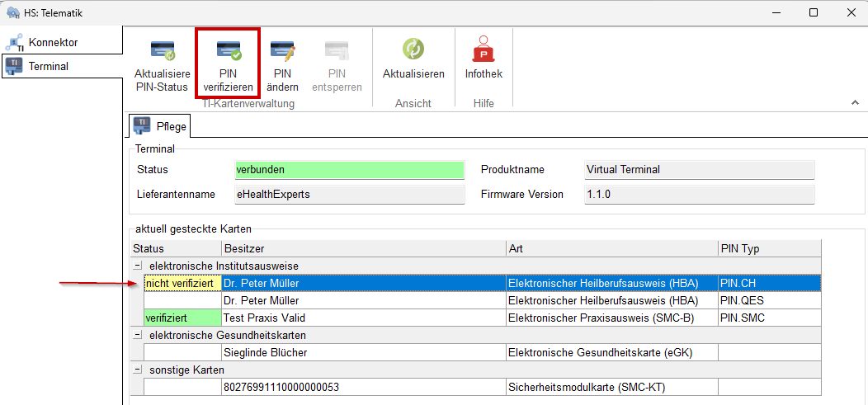Screen dimensions: 868x405
Task: Click the Firmware Version field
Action: pyautogui.click(x=698, y=195)
